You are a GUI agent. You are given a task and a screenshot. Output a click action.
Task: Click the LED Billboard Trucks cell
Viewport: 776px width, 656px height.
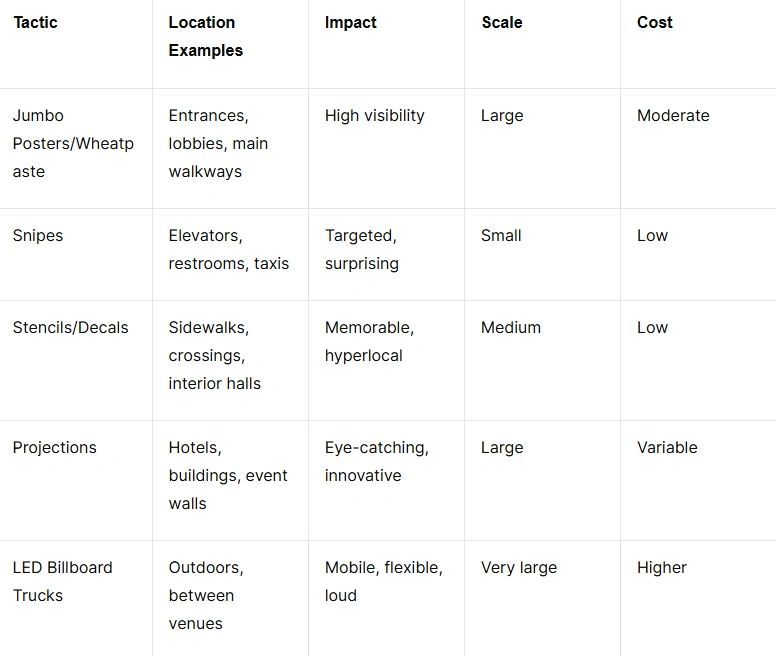[62, 581]
